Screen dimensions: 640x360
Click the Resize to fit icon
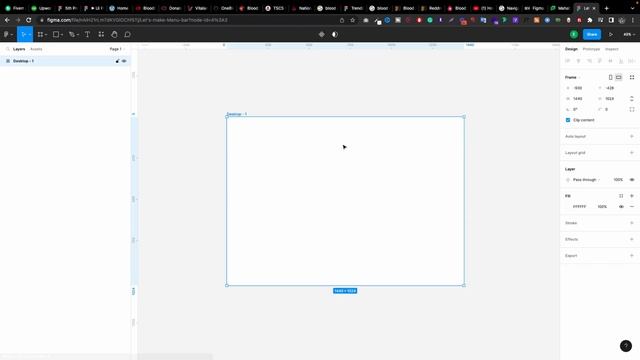[x=632, y=77]
